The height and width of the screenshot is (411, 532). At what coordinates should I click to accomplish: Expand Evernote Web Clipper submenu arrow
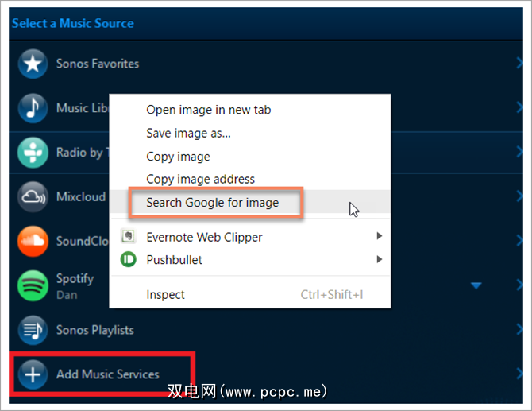coord(380,236)
